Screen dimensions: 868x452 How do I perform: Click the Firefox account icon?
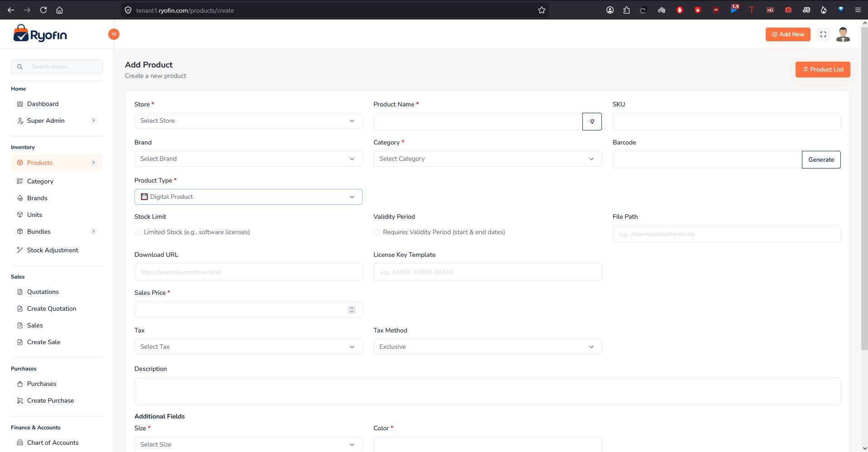610,10
